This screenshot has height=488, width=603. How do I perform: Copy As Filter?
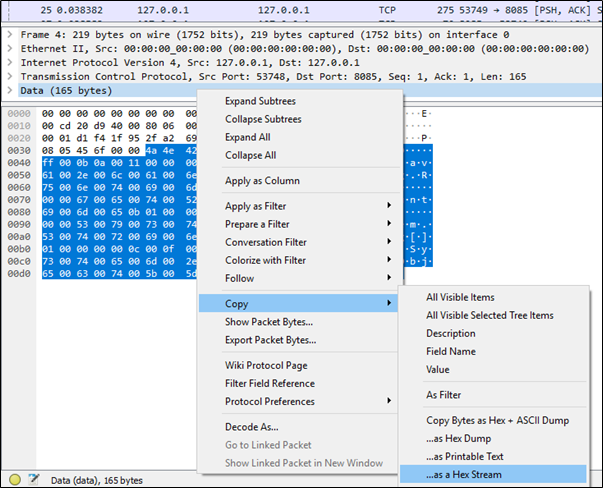tap(443, 395)
